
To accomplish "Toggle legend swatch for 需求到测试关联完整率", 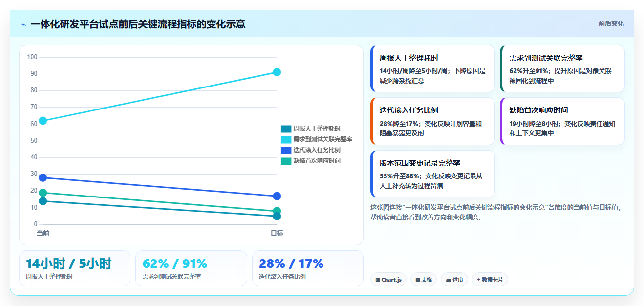I will pos(286,139).
